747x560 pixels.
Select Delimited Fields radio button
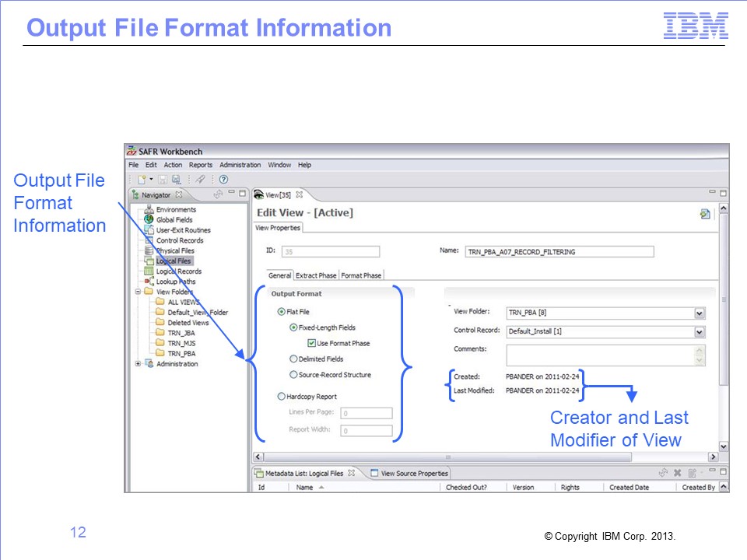[293, 359]
